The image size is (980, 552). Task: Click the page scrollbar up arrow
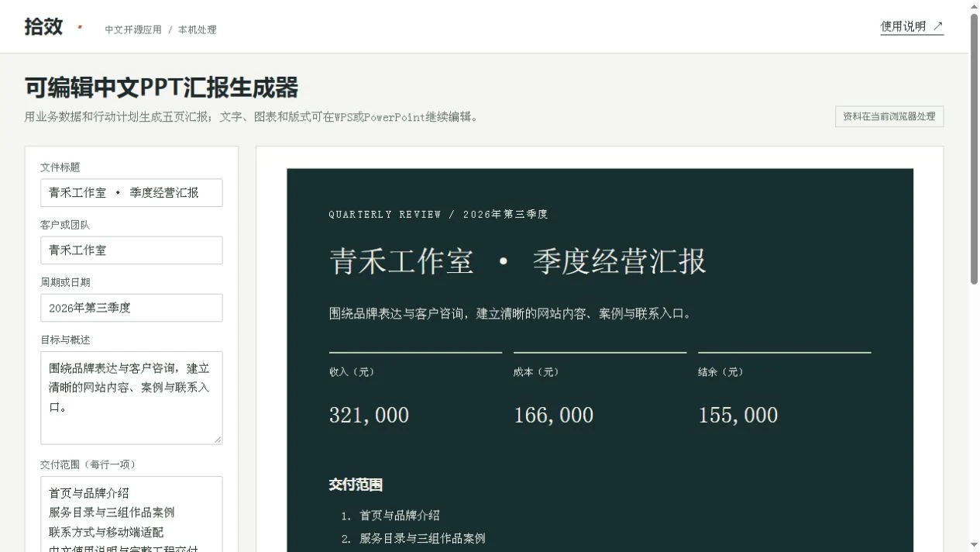[974, 6]
